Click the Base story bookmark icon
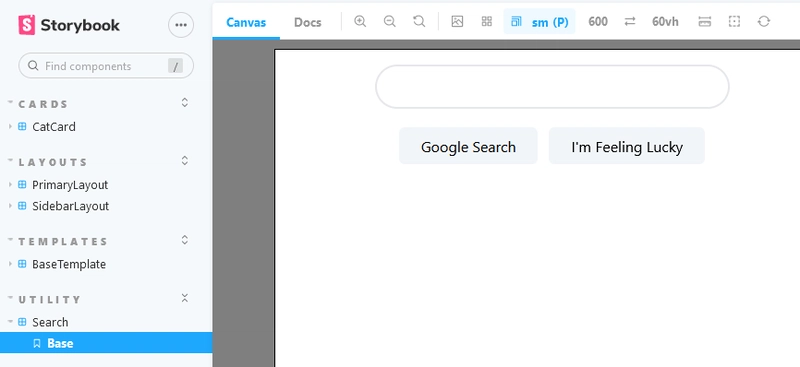 pos(37,344)
